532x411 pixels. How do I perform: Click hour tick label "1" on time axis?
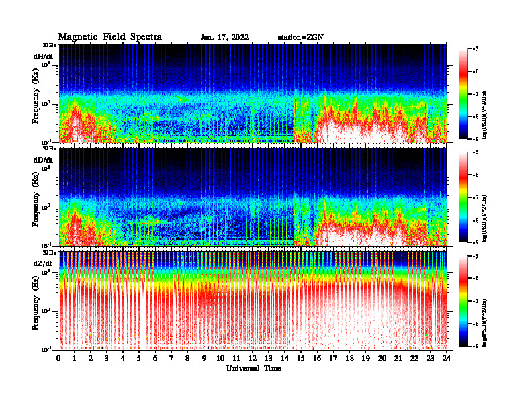tap(75, 359)
